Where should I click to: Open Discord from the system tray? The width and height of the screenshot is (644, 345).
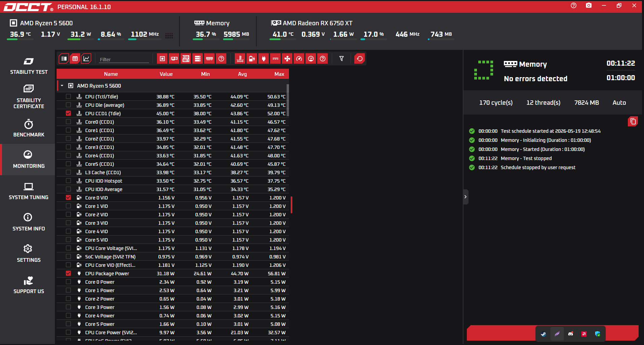pyautogui.click(x=571, y=334)
